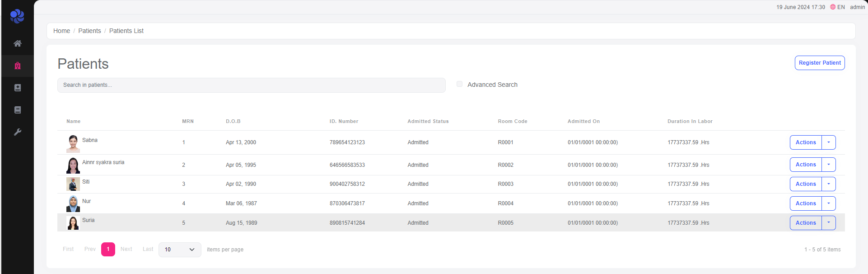Click the globe language icon

coord(833,7)
